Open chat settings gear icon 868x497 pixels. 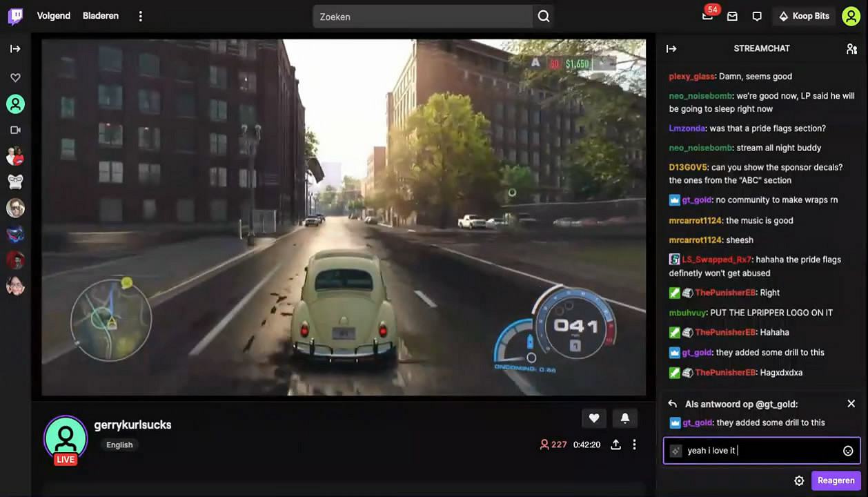point(799,481)
